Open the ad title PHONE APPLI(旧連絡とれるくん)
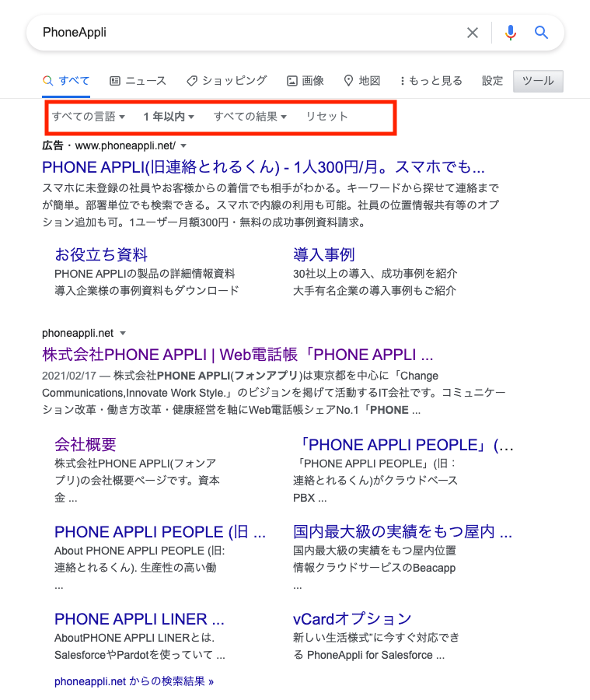Screen dimensions: 590x700 point(264,167)
